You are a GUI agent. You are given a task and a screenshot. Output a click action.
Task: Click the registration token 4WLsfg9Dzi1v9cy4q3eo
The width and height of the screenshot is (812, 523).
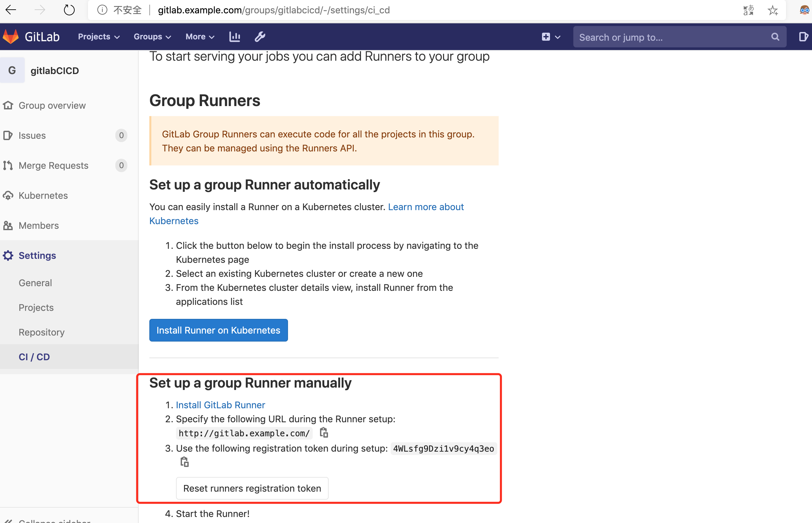(x=443, y=449)
